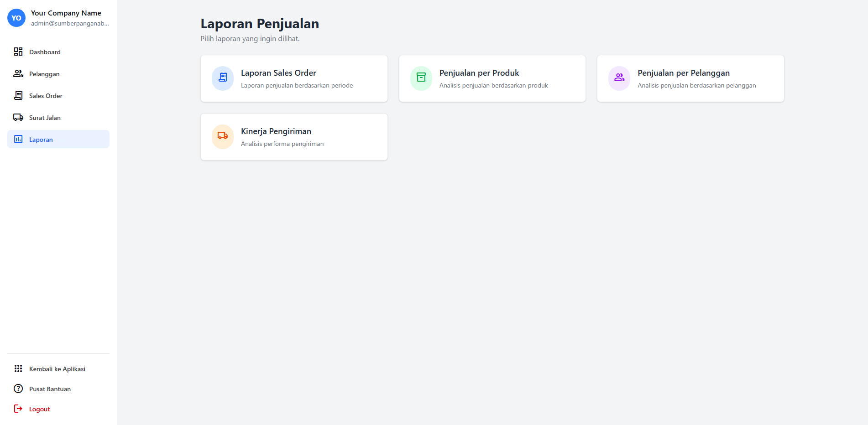This screenshot has height=425, width=868.
Task: Open the Laporan Sales Order report title
Action: pyautogui.click(x=278, y=73)
